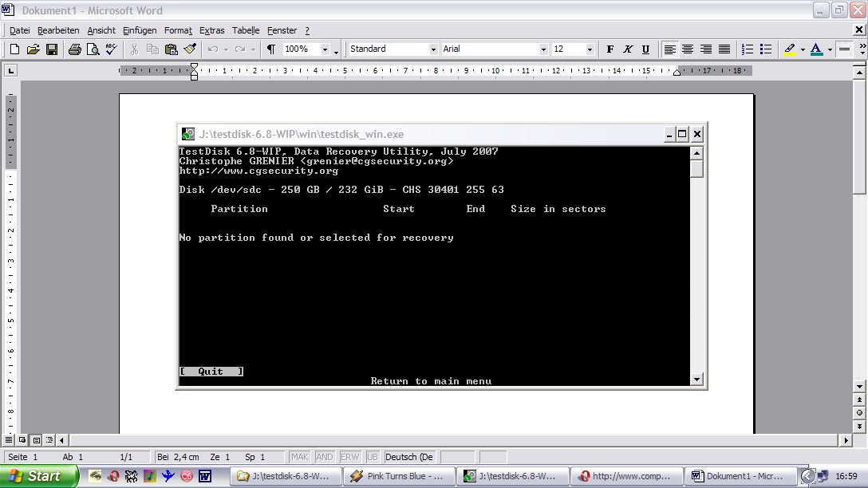Open the font size dropdown showing 12
The width and height of the screenshot is (868, 488).
(x=590, y=49)
